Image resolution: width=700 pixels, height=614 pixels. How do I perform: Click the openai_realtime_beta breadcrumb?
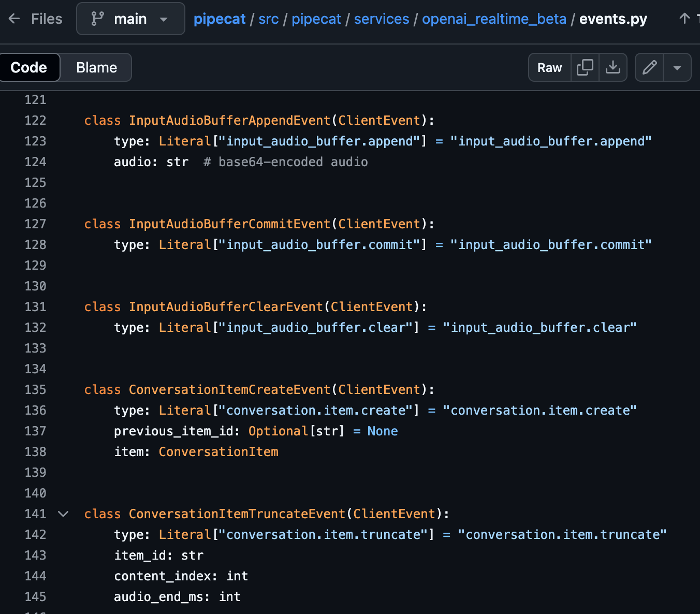coord(494,19)
